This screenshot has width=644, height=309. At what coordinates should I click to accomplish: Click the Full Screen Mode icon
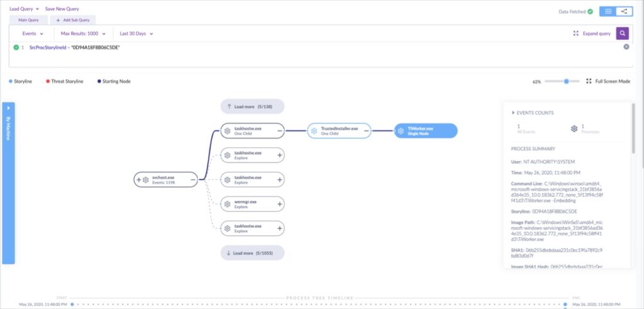(589, 81)
